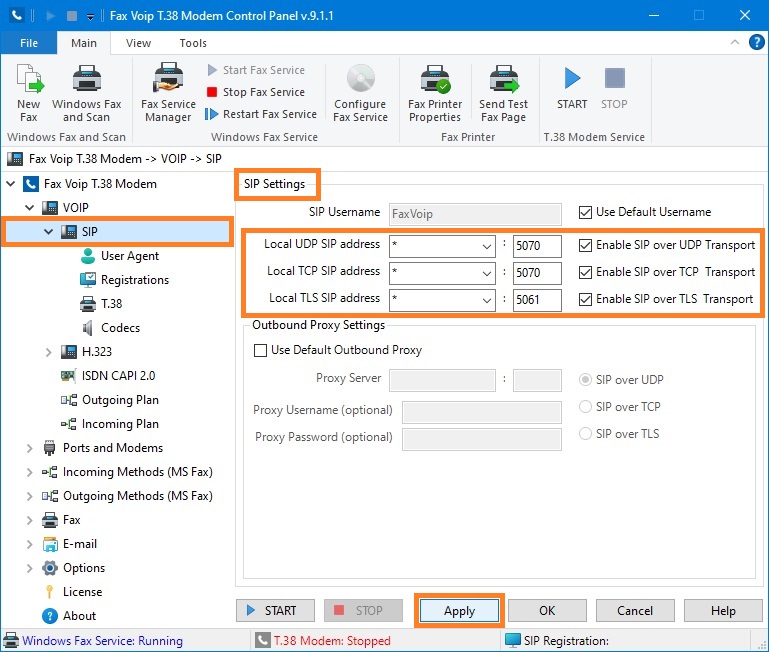
Task: Open Incoming Plan tree item
Action: [110, 424]
